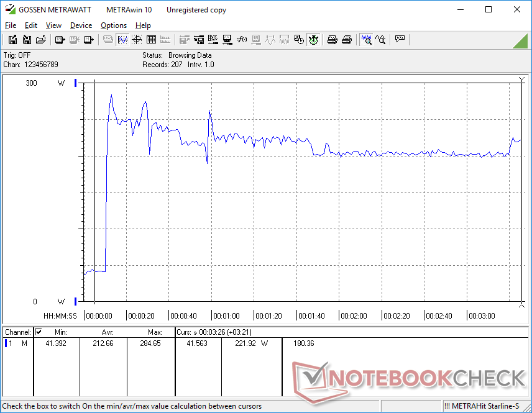This screenshot has width=532, height=413.
Task: Click the top-right cursor marker on chart
Action: [522, 80]
